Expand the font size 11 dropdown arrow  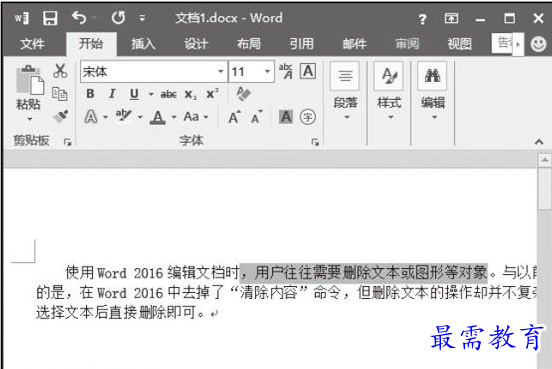click(x=268, y=71)
